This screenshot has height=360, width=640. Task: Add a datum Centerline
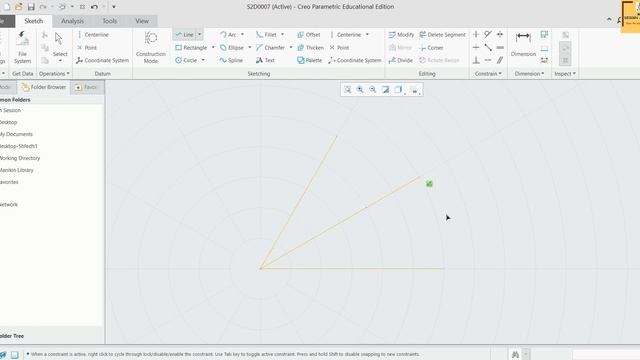(93, 35)
